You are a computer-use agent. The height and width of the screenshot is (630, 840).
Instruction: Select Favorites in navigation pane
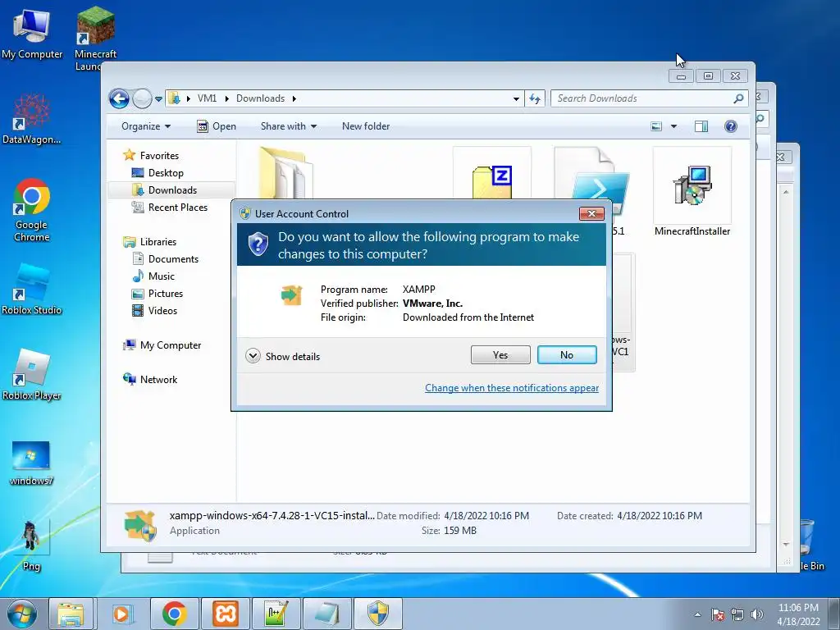pyautogui.click(x=151, y=155)
